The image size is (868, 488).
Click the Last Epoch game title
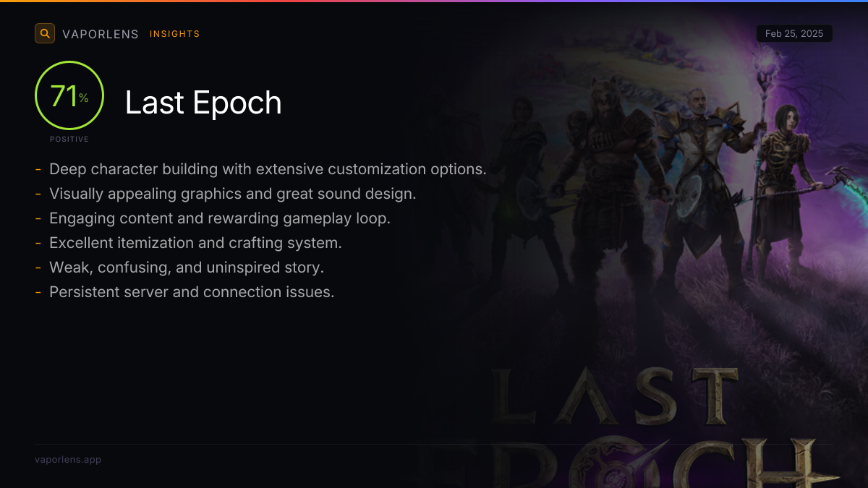(x=203, y=103)
